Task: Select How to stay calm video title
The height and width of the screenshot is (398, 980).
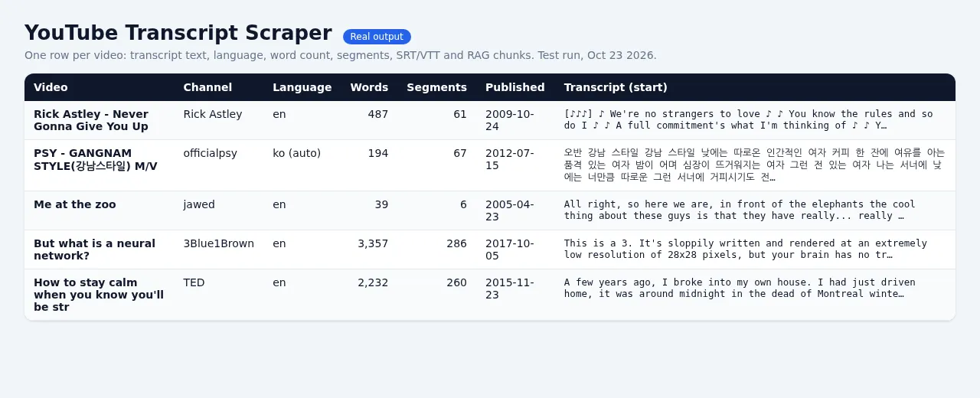Action: 99,295
